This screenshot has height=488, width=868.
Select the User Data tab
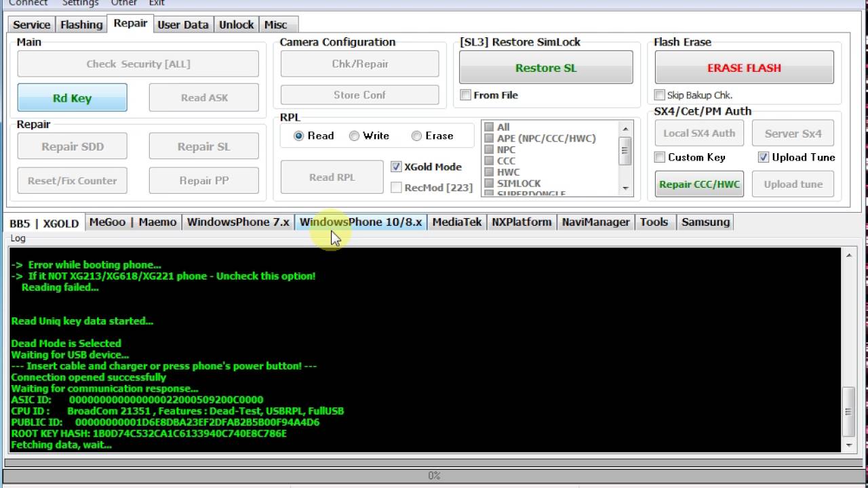click(x=182, y=24)
